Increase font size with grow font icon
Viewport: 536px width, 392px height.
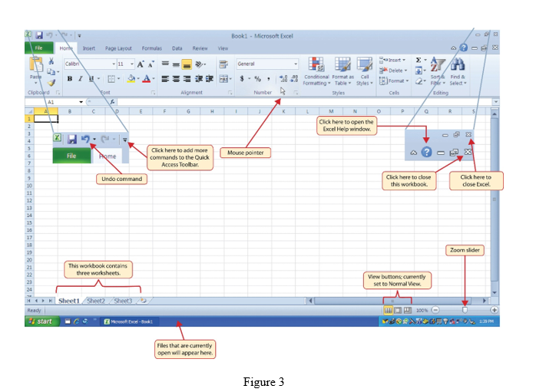click(141, 64)
